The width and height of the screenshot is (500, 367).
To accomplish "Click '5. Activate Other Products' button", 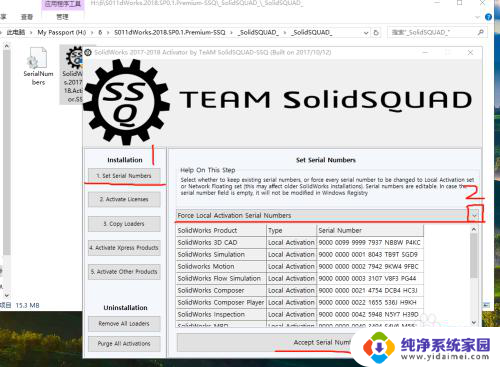I will 124,272.
